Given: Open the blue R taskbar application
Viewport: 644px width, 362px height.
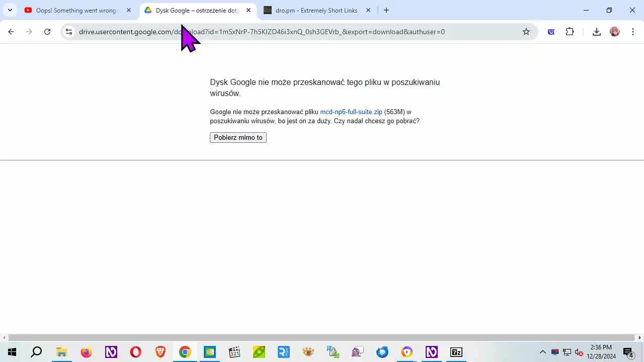Looking at the screenshot, I should pyautogui.click(x=283, y=352).
